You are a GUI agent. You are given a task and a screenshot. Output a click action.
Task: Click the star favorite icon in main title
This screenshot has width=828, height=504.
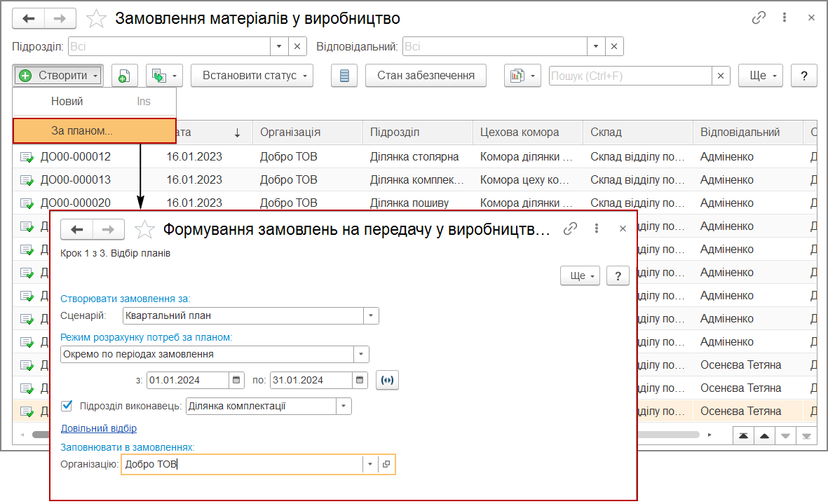pos(96,19)
